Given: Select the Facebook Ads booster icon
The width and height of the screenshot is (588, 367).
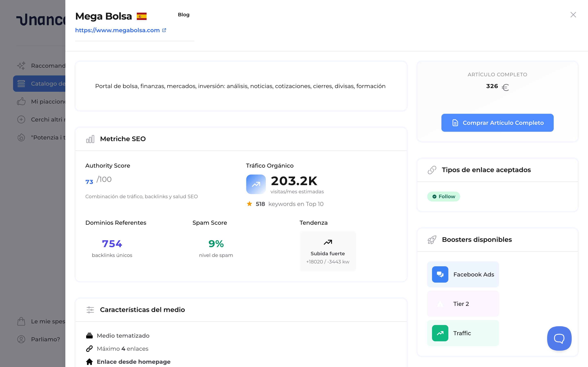Looking at the screenshot, I should tap(440, 274).
